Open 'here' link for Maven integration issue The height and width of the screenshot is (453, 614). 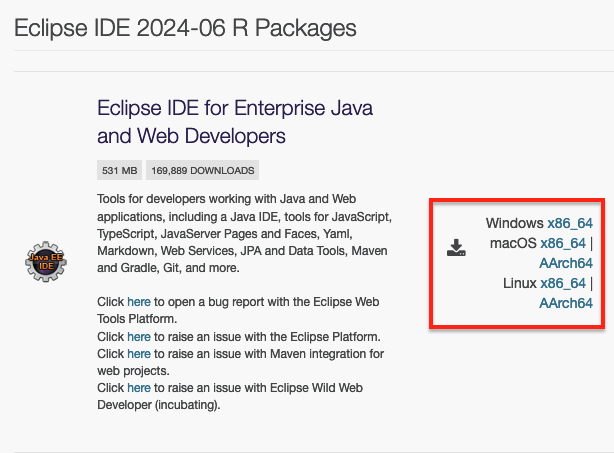[x=139, y=354]
